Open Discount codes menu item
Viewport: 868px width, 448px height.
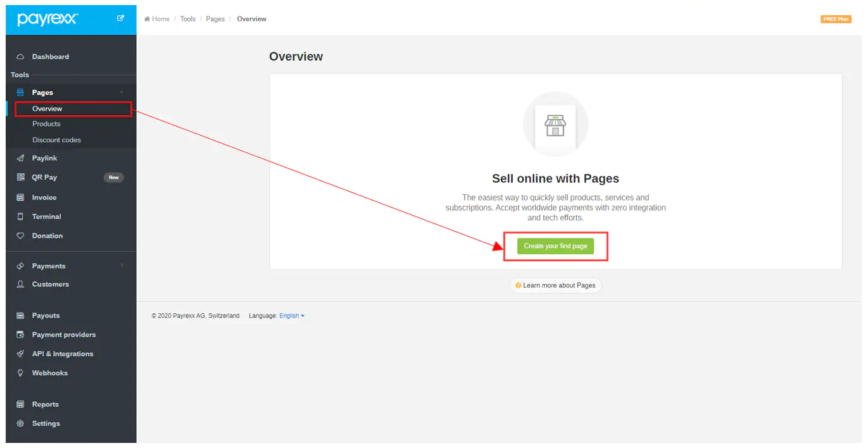[56, 140]
